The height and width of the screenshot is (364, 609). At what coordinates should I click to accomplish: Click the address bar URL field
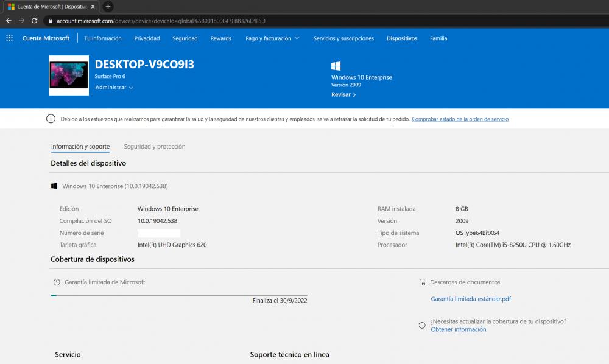point(326,21)
